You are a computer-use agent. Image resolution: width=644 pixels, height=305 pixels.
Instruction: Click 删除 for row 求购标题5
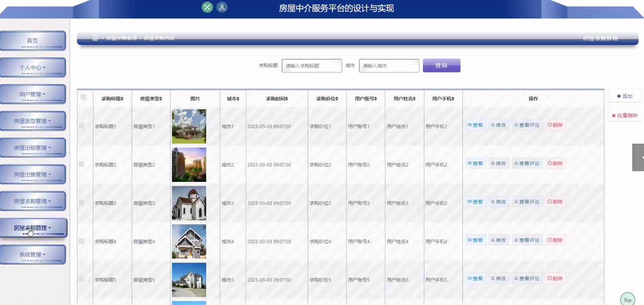pos(556,278)
